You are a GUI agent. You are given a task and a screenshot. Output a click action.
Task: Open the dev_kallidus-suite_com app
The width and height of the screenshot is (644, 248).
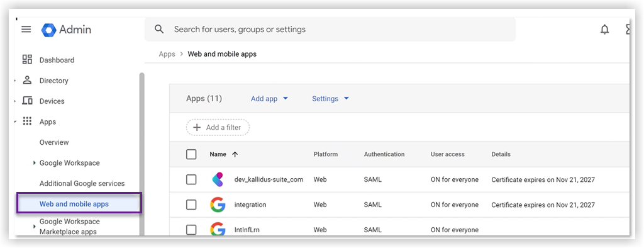[269, 180]
